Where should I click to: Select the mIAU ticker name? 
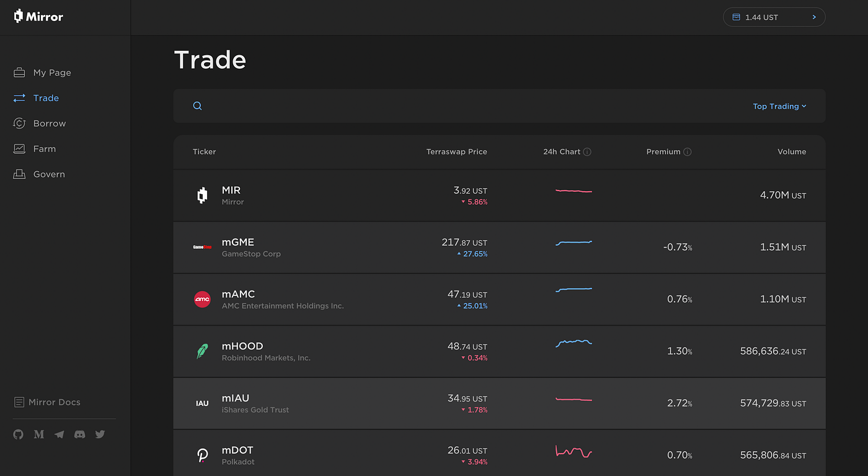(236, 398)
